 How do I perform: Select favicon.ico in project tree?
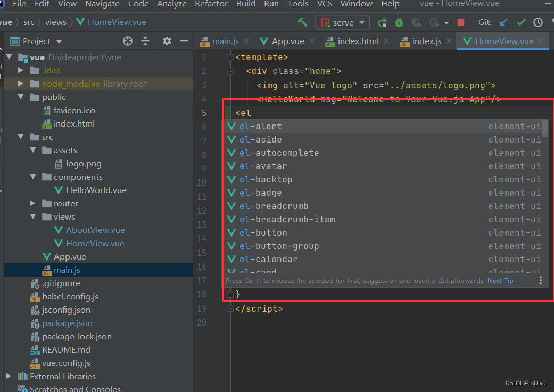(x=74, y=111)
